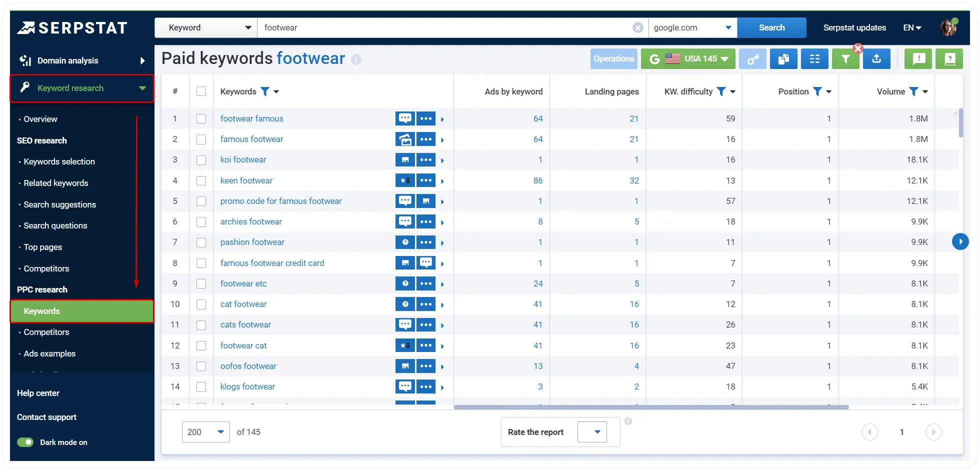This screenshot has width=980, height=471.
Task: Open the user profile avatar
Action: 948,27
